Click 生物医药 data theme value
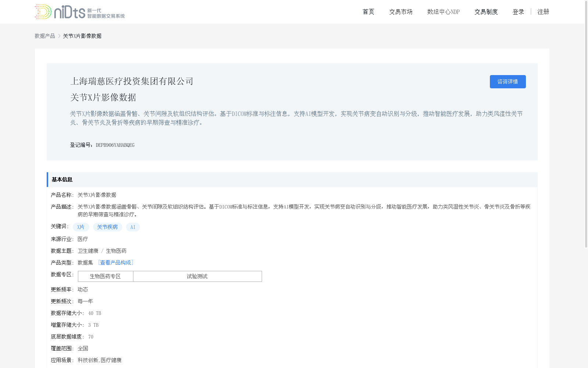The image size is (588, 368). (116, 251)
